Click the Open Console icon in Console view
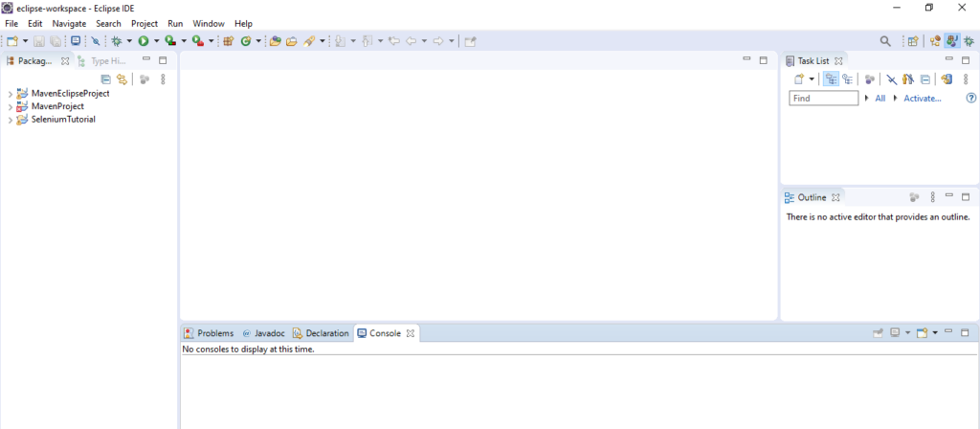The height and width of the screenshot is (429, 980). [922, 332]
